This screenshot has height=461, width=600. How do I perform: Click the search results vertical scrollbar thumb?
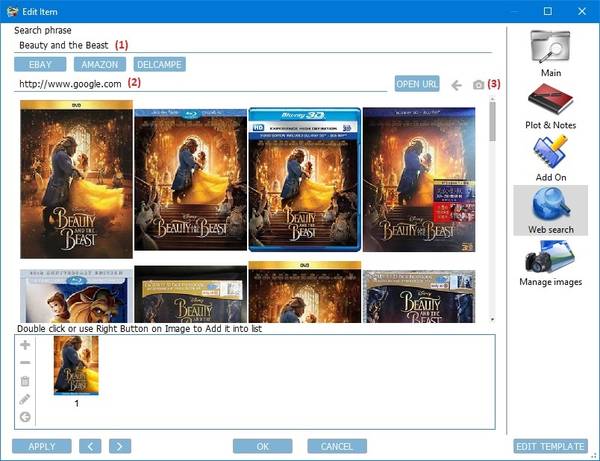click(x=492, y=122)
